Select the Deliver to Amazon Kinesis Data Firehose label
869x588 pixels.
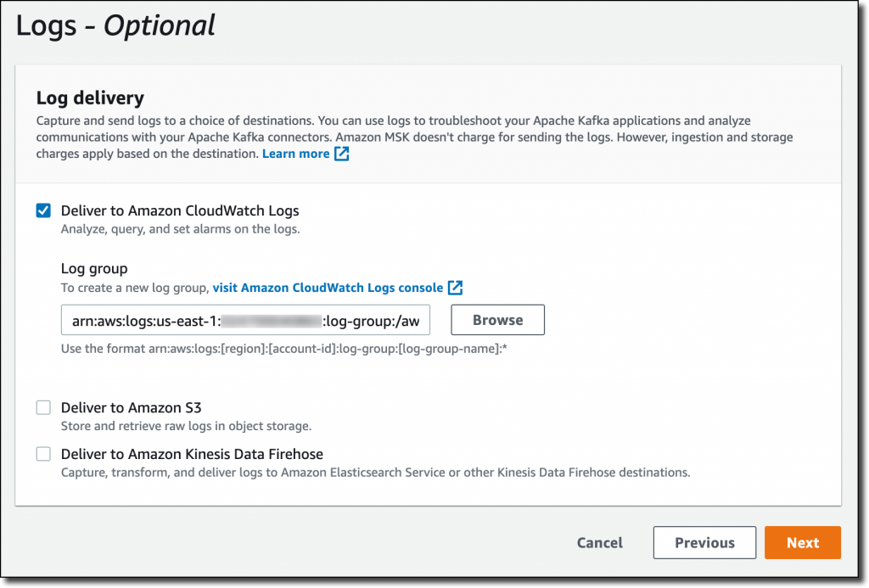(192, 454)
